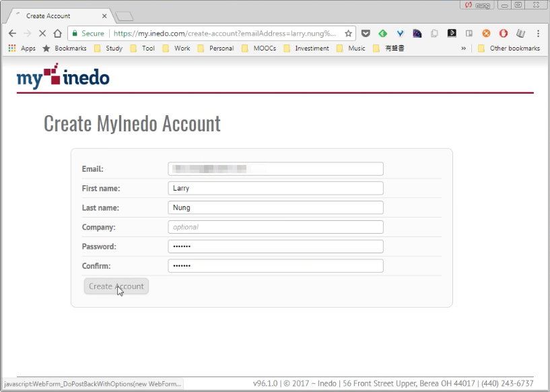Click the Last name field containing Nung

click(275, 207)
